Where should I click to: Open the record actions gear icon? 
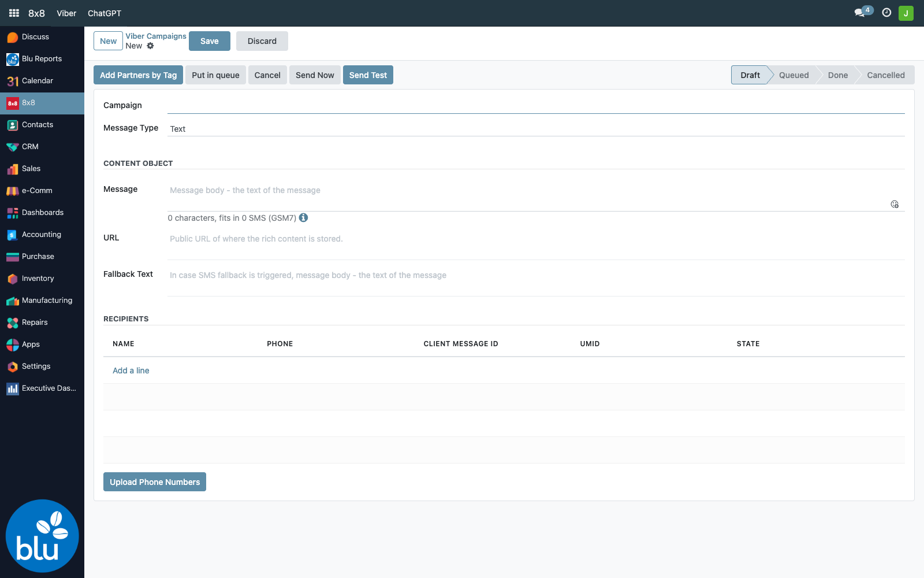point(150,46)
